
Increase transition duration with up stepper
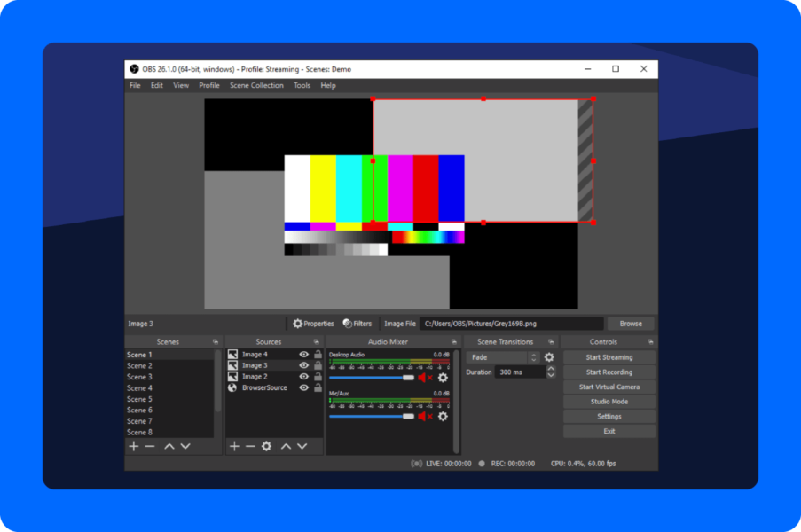click(552, 368)
